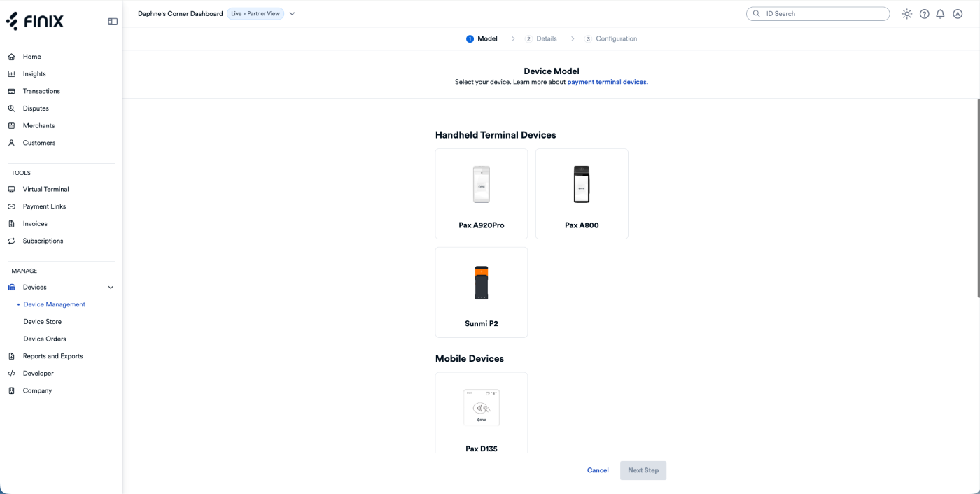980x494 pixels.
Task: Collapse the sidebar panel icon
Action: [113, 22]
